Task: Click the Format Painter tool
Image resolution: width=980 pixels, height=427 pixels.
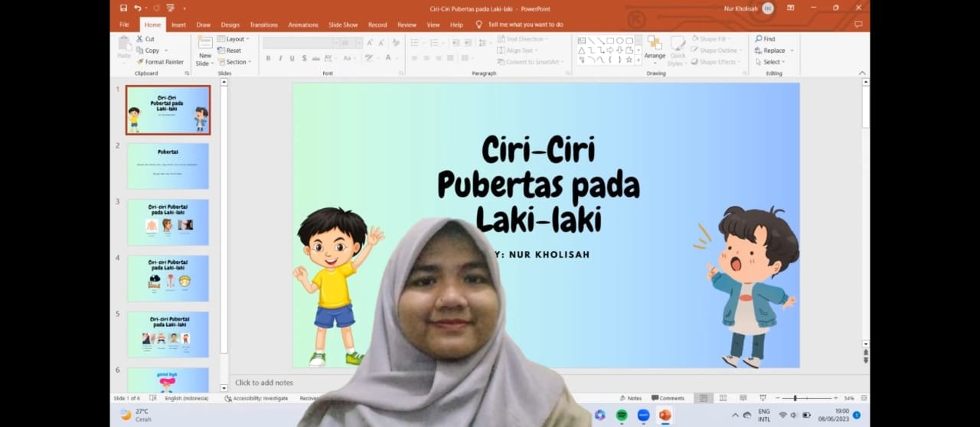Action: click(160, 62)
